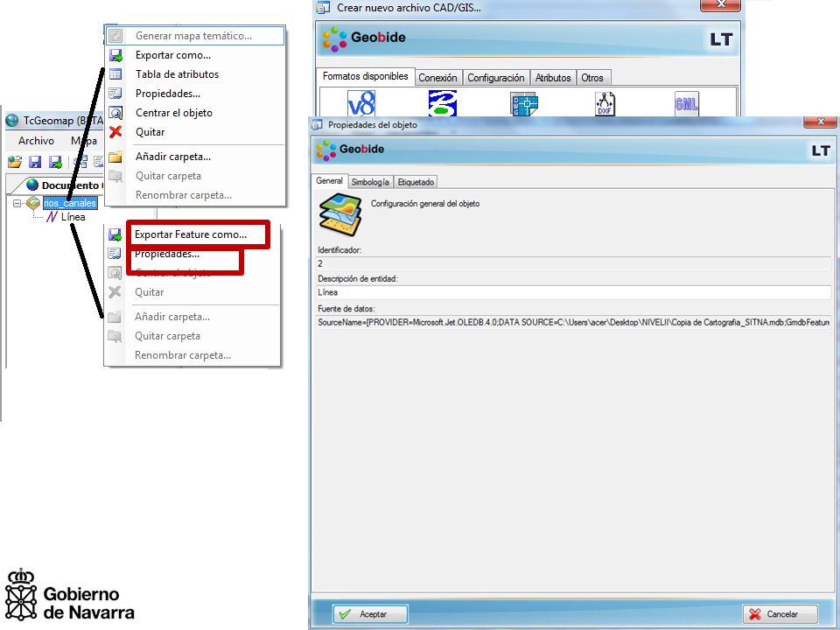840x630 pixels.
Task: Choose Quitar in upper context menu
Action: click(x=150, y=132)
